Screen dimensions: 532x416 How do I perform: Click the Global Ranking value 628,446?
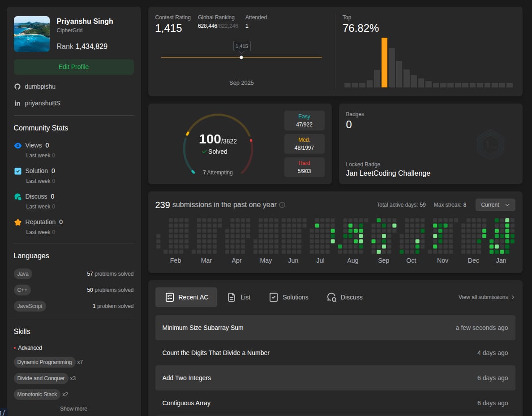coord(208,26)
